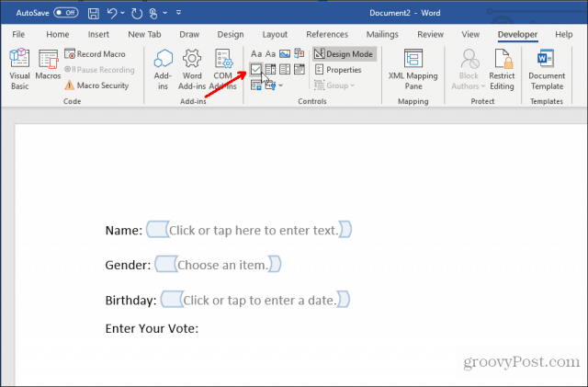Open the Help tab
588x387 pixels.
(x=563, y=35)
